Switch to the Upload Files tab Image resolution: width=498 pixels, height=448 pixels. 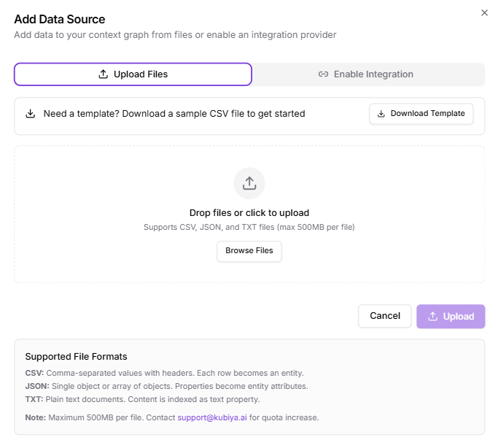[x=133, y=74]
